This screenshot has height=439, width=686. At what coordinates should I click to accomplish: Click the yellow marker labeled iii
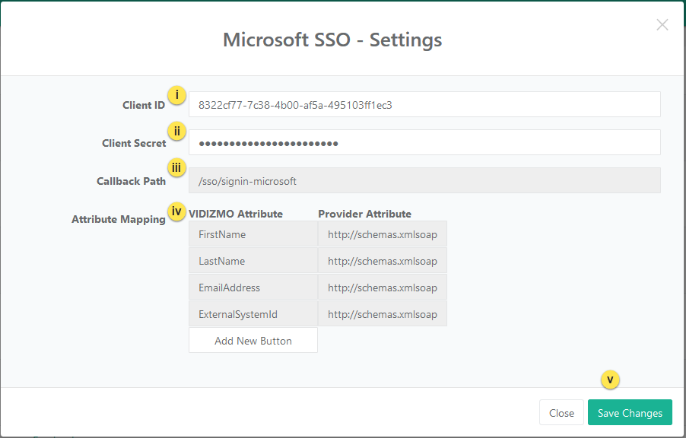177,169
